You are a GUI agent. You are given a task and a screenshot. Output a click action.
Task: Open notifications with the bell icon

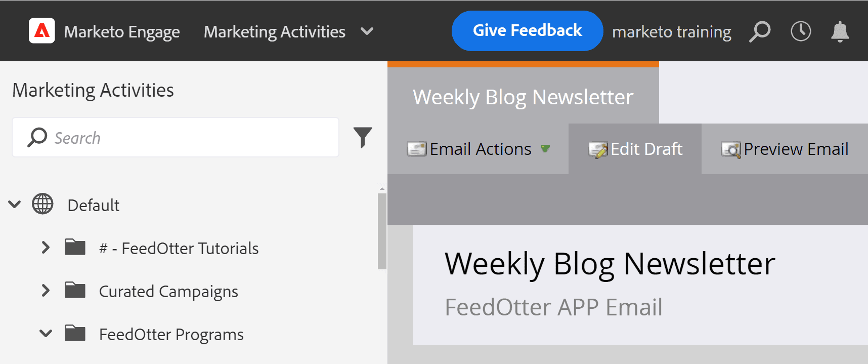(x=840, y=31)
